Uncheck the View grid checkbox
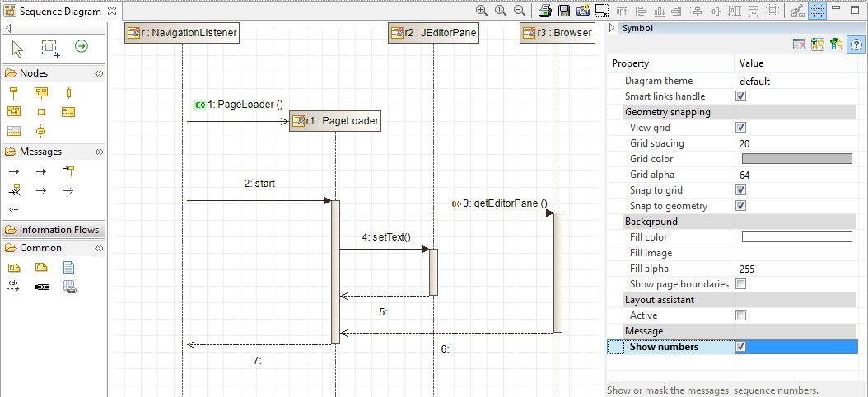This screenshot has height=397, width=868. [x=740, y=128]
